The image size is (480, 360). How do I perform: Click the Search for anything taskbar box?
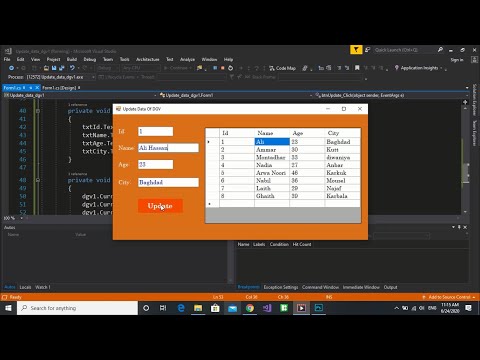77,308
